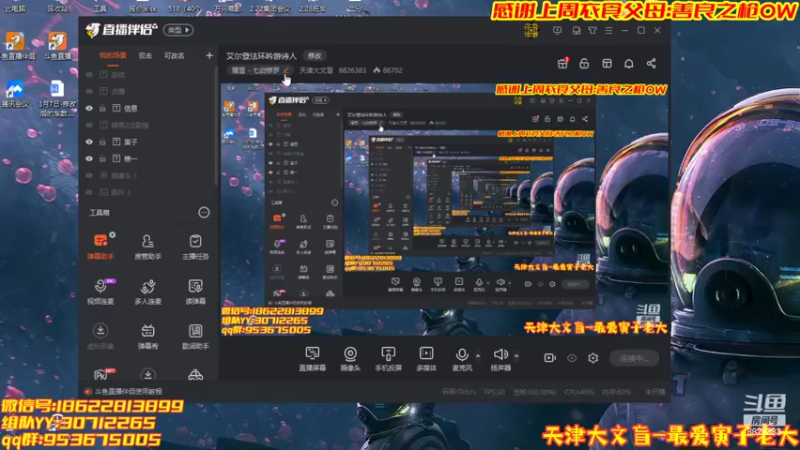Start 视频连麦 video co-stream
This screenshot has height=450, width=800.
[101, 291]
